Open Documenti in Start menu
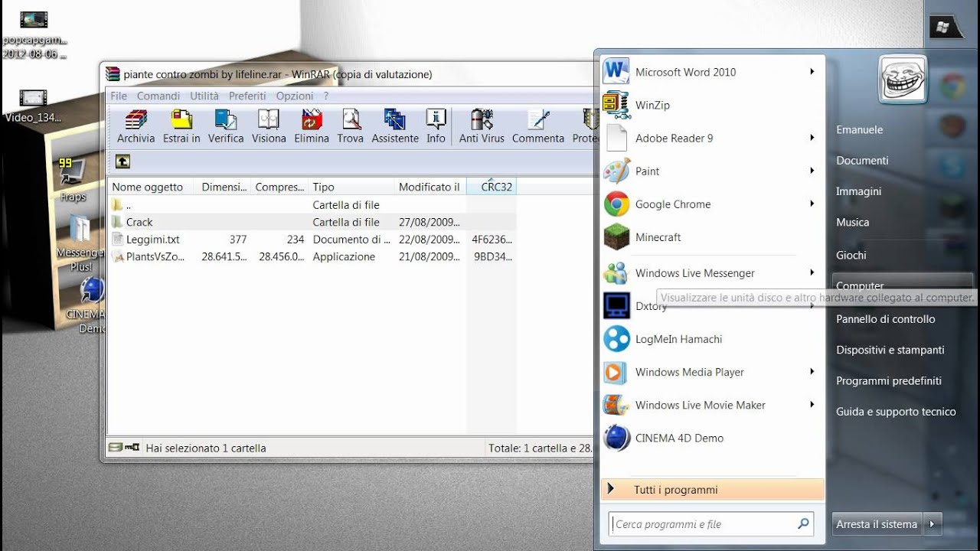The height and width of the screenshot is (551, 980). coord(862,161)
